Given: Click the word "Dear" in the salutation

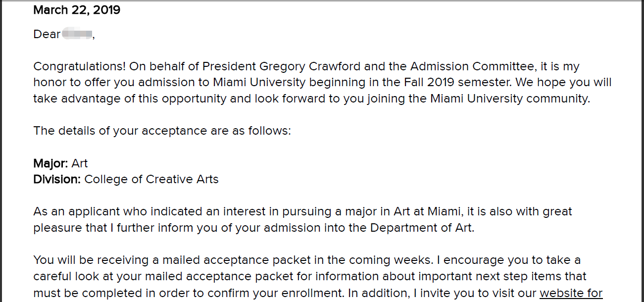Looking at the screenshot, I should [47, 34].
